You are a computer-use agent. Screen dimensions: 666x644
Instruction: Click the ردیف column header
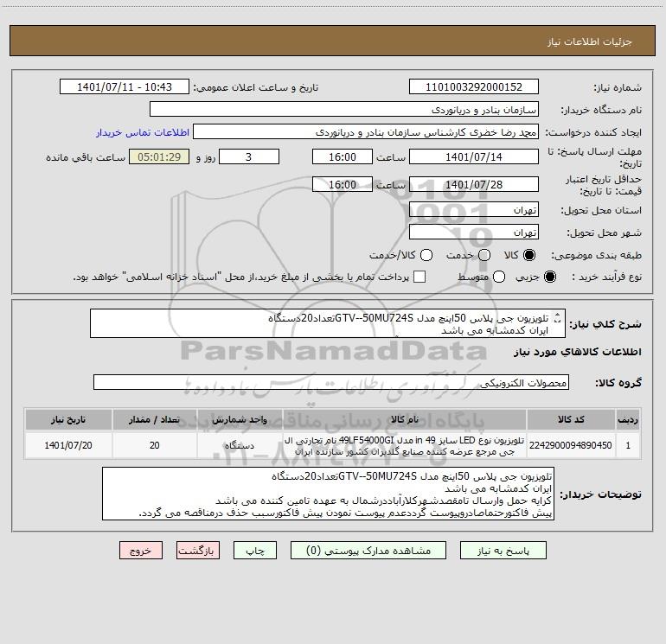628,419
